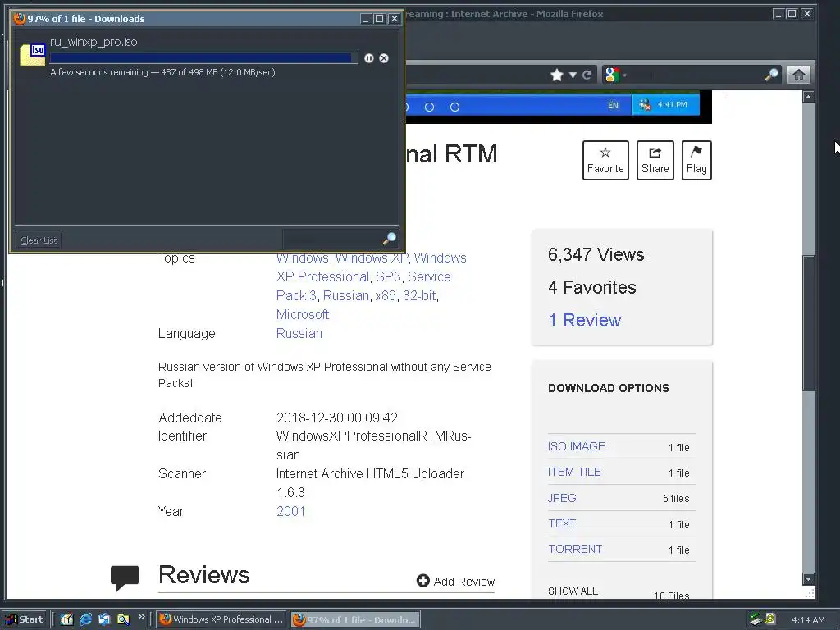Switch to Windows XP Professional taskbar button
This screenshot has width=840, height=630.
pyautogui.click(x=221, y=619)
